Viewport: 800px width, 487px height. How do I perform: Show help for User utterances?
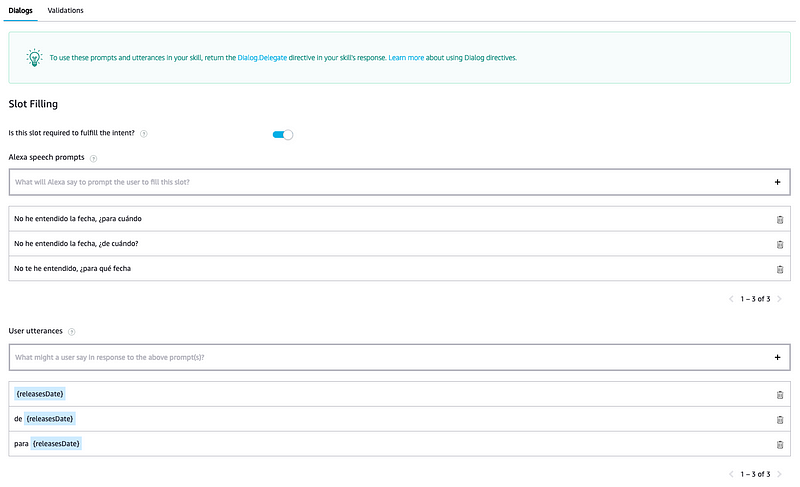[72, 331]
